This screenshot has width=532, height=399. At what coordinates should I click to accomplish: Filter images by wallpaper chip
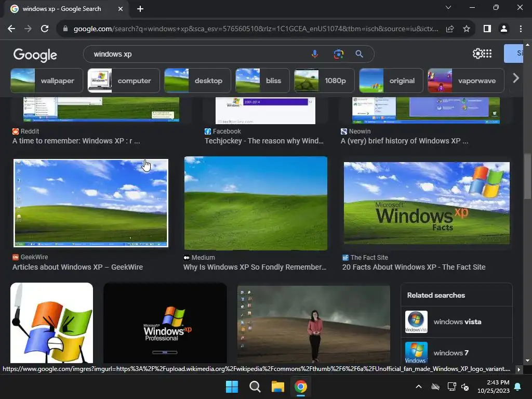tap(47, 81)
